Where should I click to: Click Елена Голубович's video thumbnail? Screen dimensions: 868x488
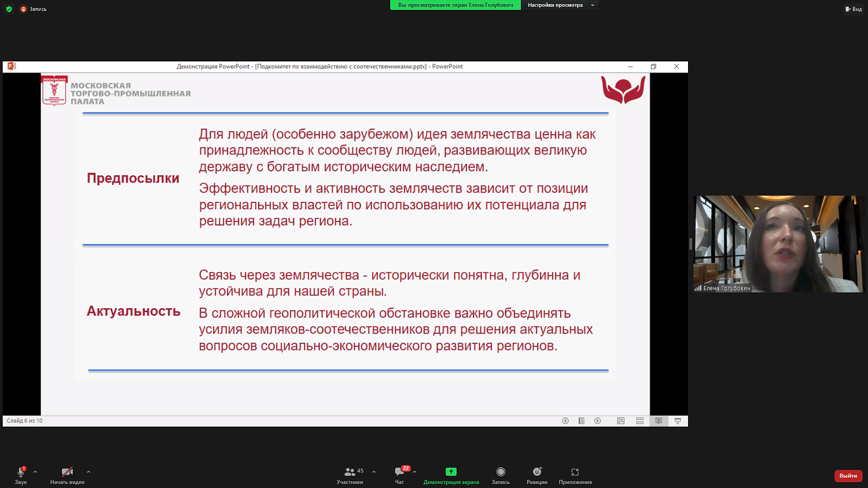778,243
